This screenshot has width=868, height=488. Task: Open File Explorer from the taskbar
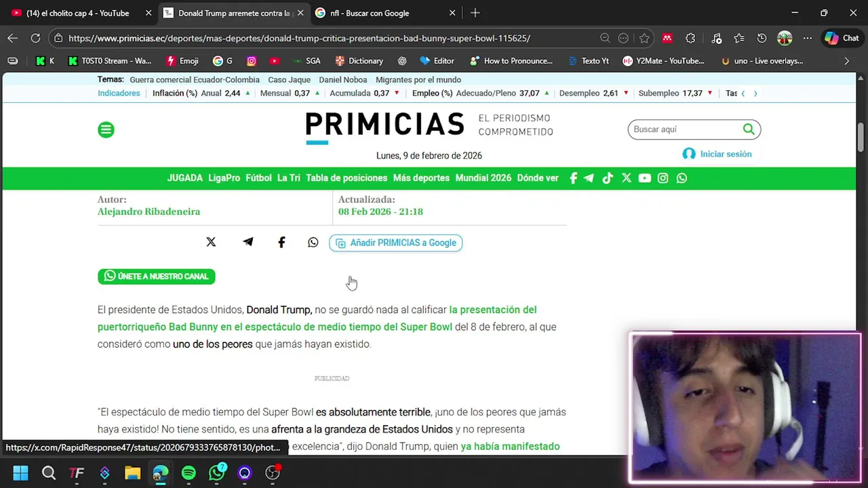point(132,472)
